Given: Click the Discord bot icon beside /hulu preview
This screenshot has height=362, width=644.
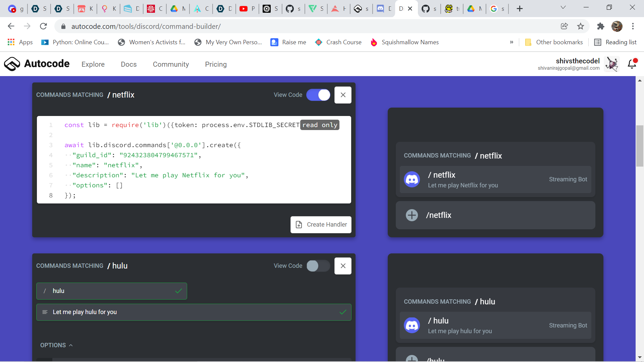Looking at the screenshot, I should (x=412, y=325).
